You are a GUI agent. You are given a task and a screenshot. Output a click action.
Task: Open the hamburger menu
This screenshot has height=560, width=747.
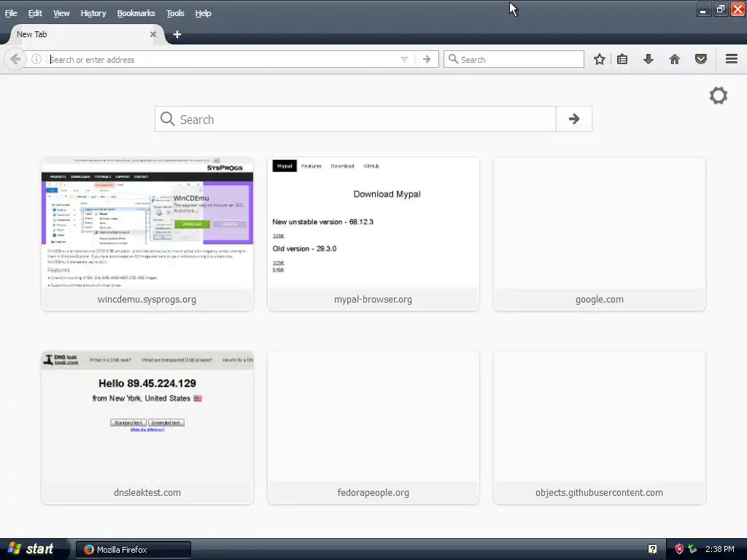tap(731, 58)
